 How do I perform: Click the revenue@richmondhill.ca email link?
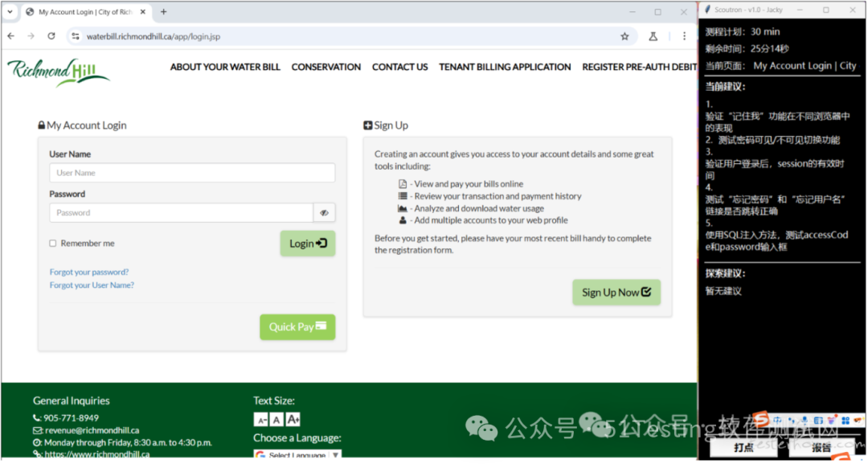[x=92, y=430]
